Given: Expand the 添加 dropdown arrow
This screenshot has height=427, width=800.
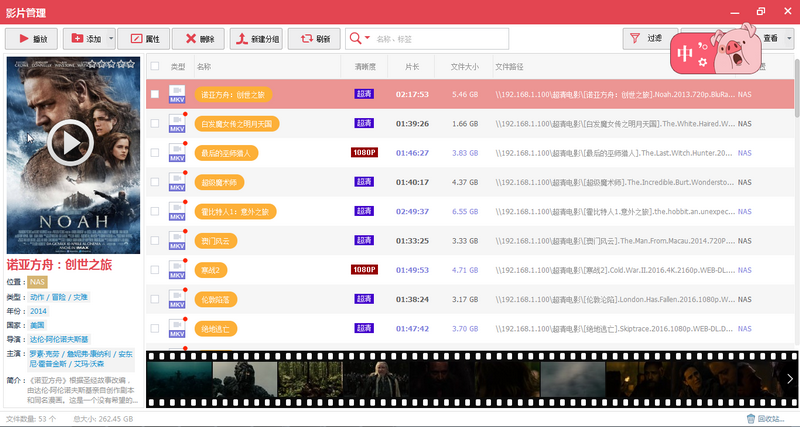Looking at the screenshot, I should point(111,39).
